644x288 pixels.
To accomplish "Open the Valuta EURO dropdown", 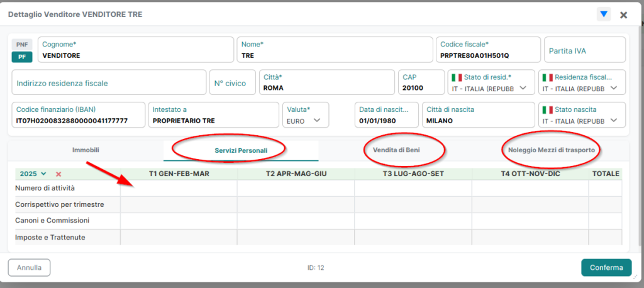I will pyautogui.click(x=306, y=115).
